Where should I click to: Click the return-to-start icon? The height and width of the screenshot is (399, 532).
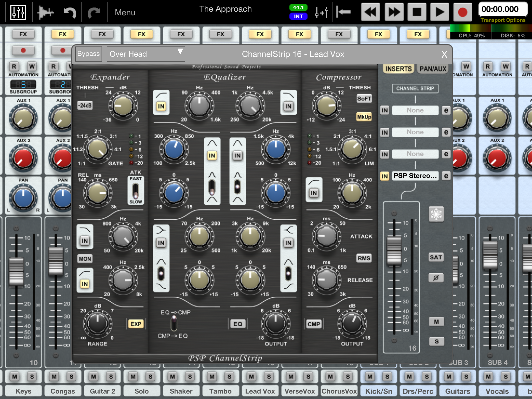343,12
